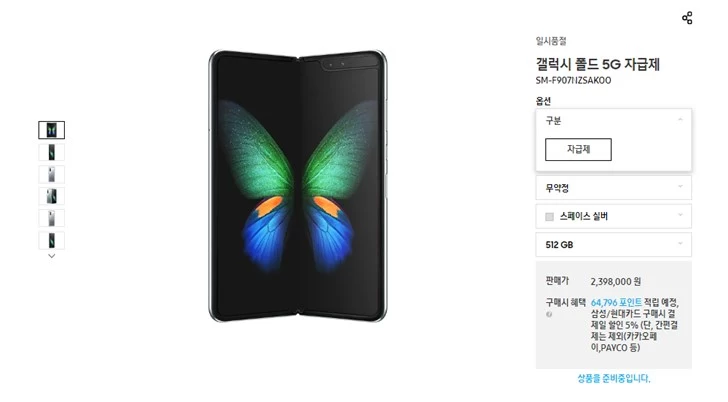Select the sixth product thumbnail
Screen dimensions: 728x402
[x=52, y=240]
